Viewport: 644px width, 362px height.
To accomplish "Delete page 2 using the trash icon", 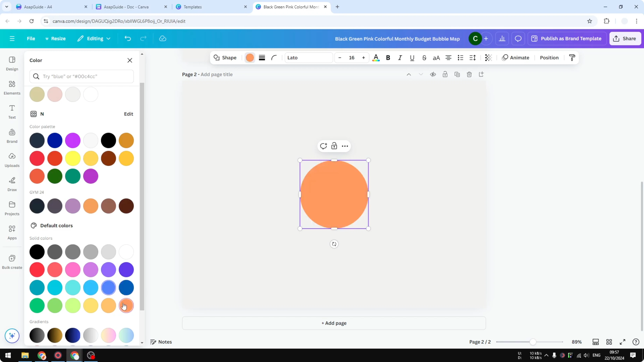I will click(469, 74).
